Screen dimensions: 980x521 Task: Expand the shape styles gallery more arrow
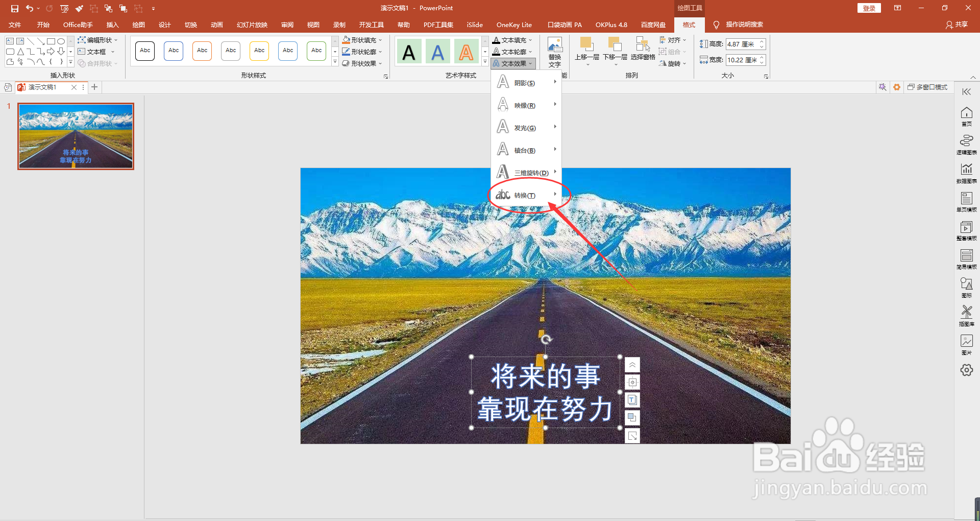click(x=335, y=62)
